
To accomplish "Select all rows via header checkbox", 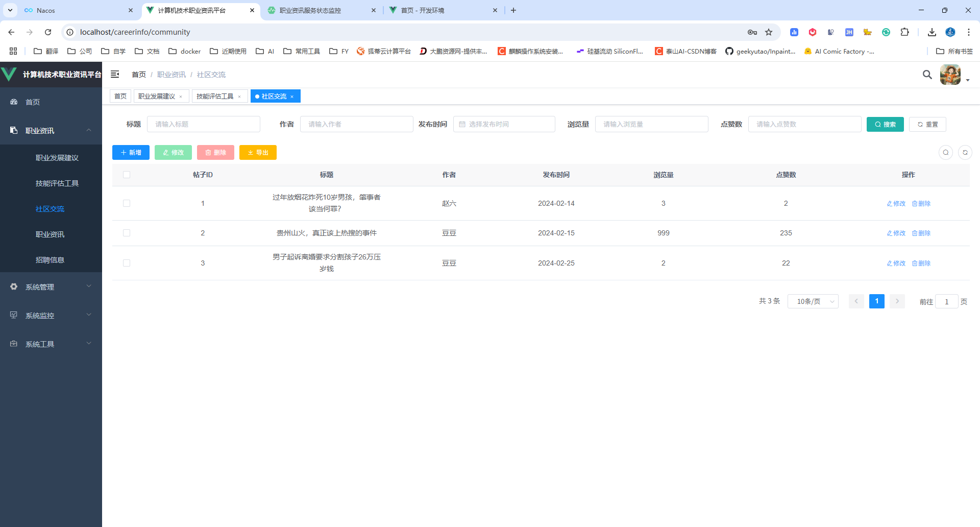I will (127, 175).
